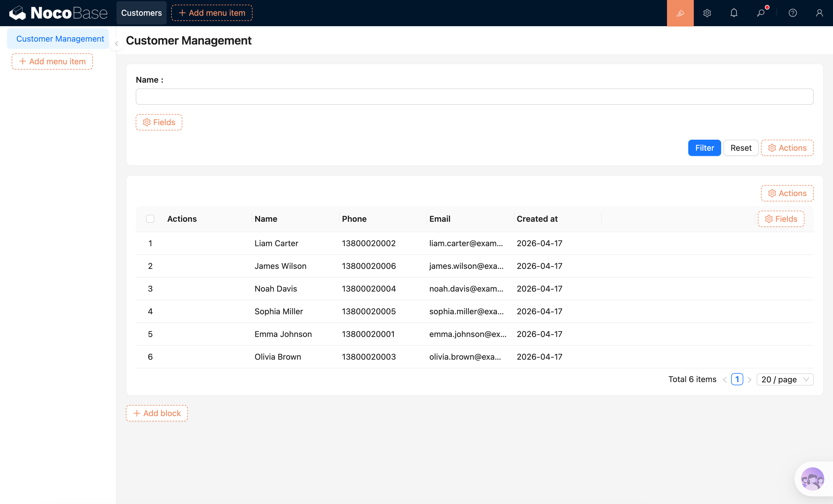Collapse the sidebar with the chevron
This screenshot has width=833, height=504.
pyautogui.click(x=116, y=43)
